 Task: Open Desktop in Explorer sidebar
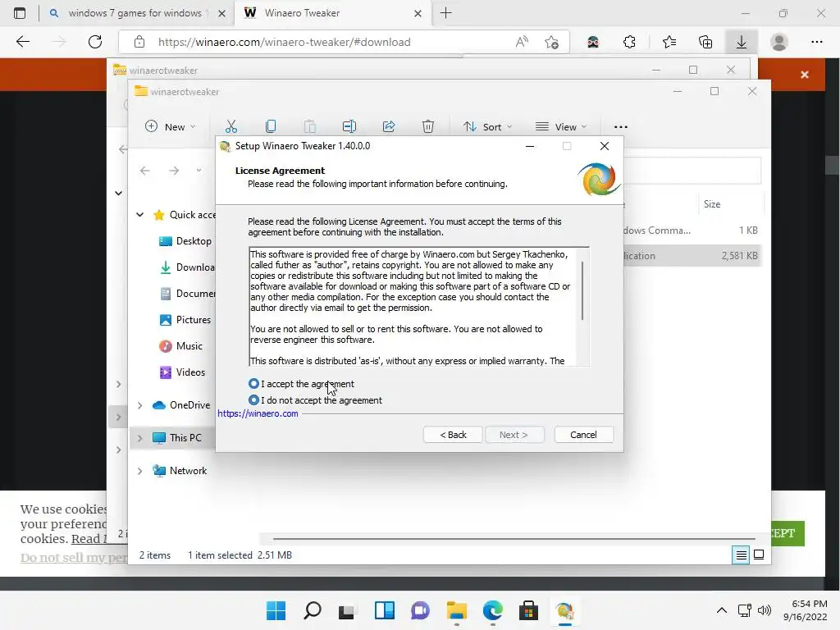pyautogui.click(x=185, y=241)
